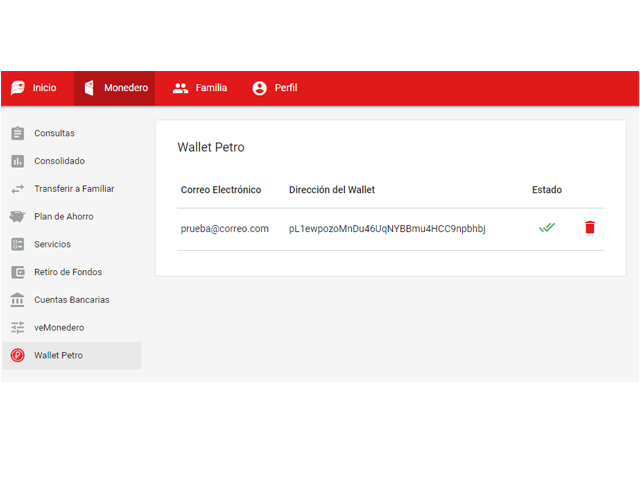This screenshot has width=640, height=480.
Task: Click the Servicios list icon
Action: (18, 244)
